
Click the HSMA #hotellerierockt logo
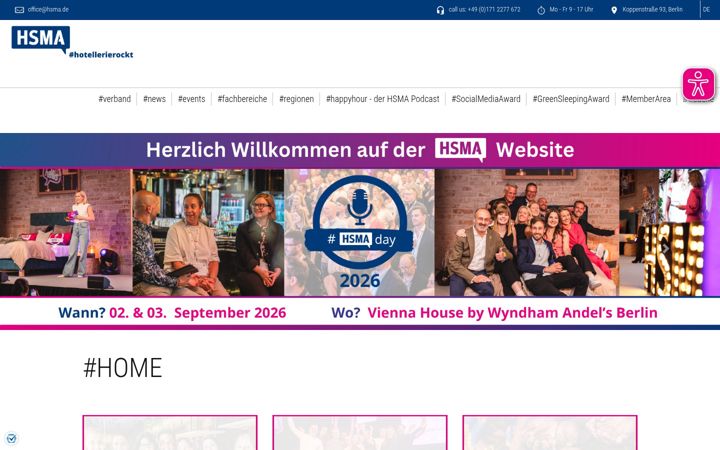[x=72, y=42]
